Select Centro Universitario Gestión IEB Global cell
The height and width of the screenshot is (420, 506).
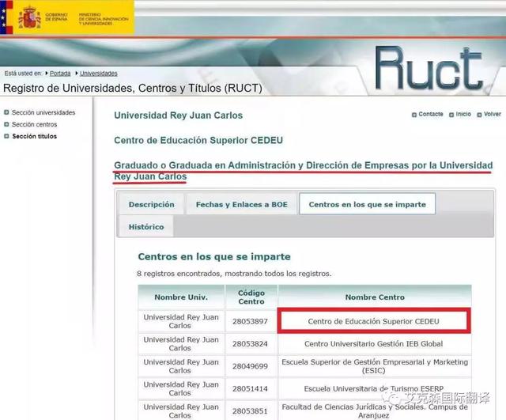[x=374, y=344]
